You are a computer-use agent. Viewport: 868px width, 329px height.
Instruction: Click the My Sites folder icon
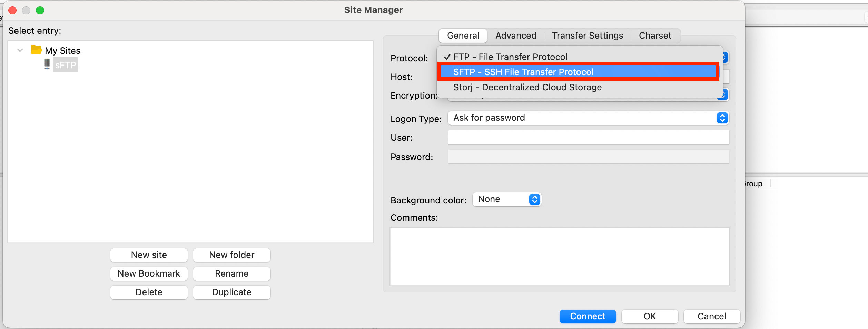36,50
